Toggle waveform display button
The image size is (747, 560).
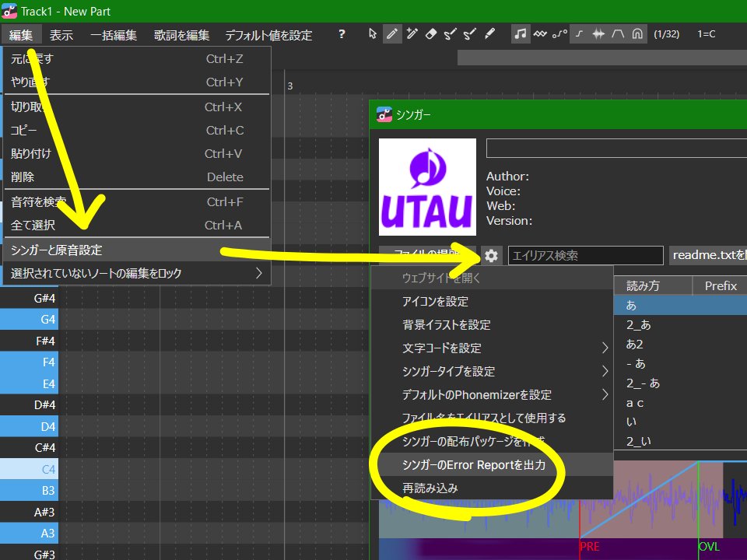click(598, 34)
